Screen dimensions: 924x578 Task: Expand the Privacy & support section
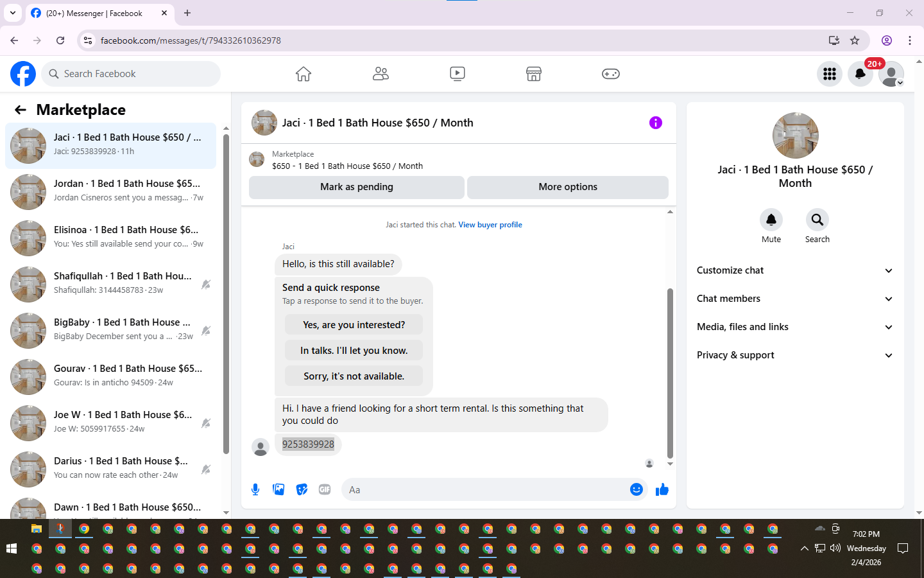795,355
